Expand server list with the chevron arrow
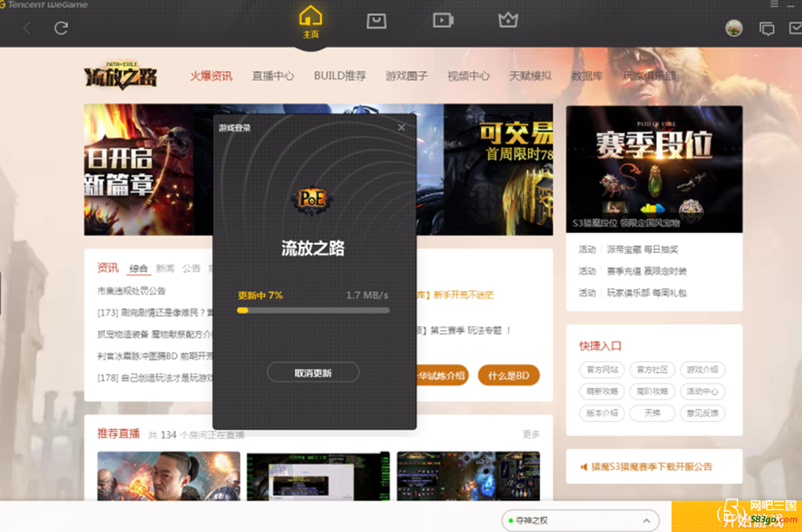 (646, 521)
